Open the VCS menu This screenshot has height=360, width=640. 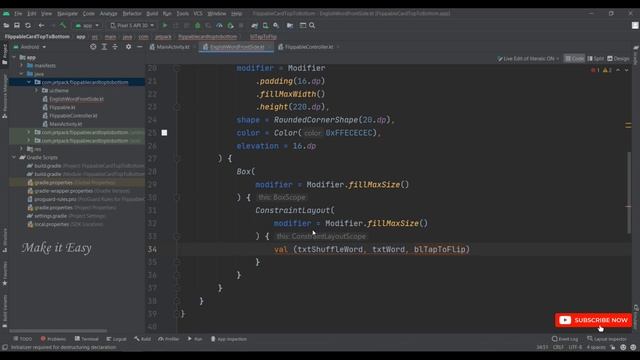point(198,13)
